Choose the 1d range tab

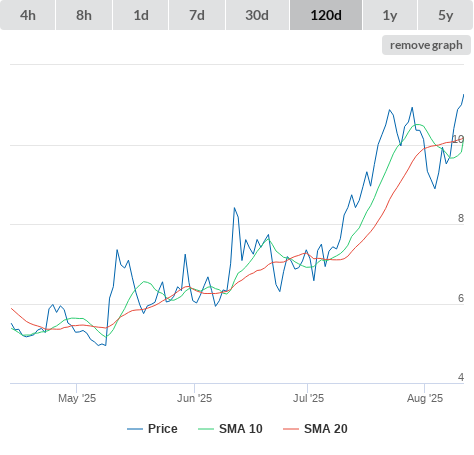(x=141, y=15)
